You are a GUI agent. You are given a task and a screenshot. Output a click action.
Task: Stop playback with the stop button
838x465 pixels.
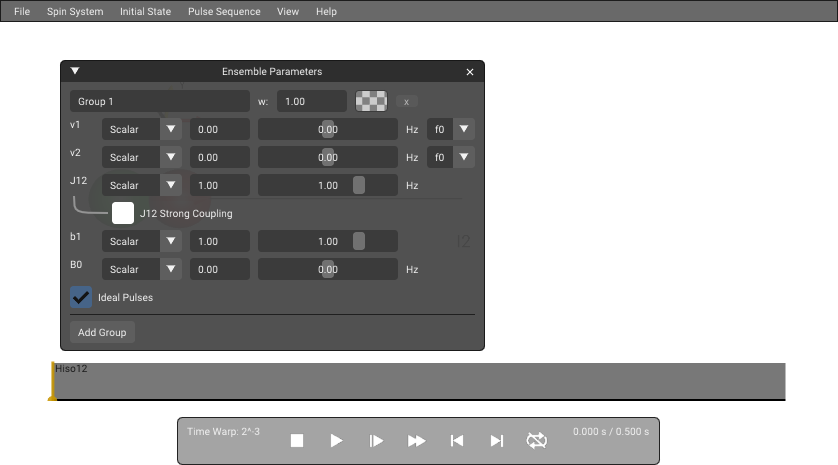tap(297, 440)
